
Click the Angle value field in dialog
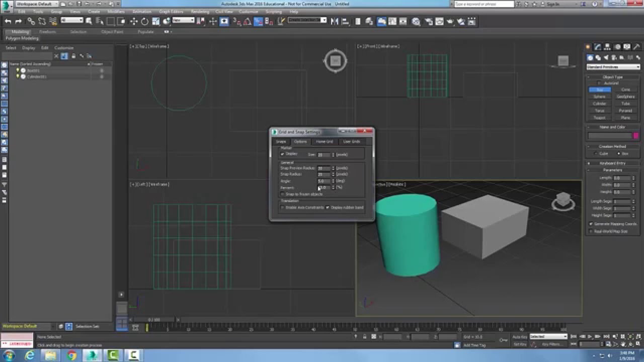pos(324,181)
